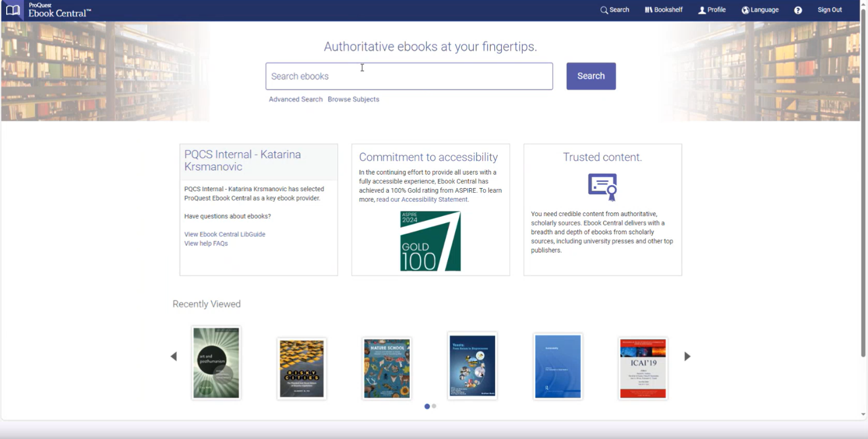Open the help question mark icon
The height and width of the screenshot is (439, 868).
click(798, 10)
